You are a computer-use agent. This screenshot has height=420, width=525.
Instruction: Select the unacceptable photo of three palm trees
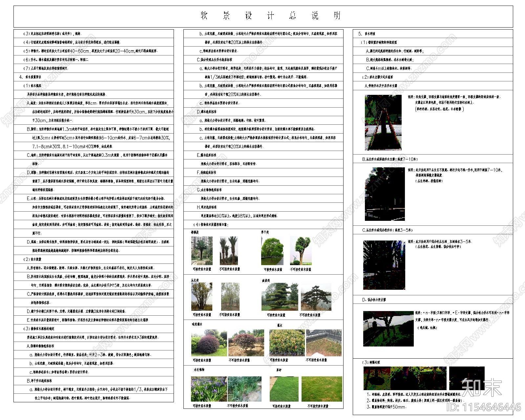click(229, 251)
